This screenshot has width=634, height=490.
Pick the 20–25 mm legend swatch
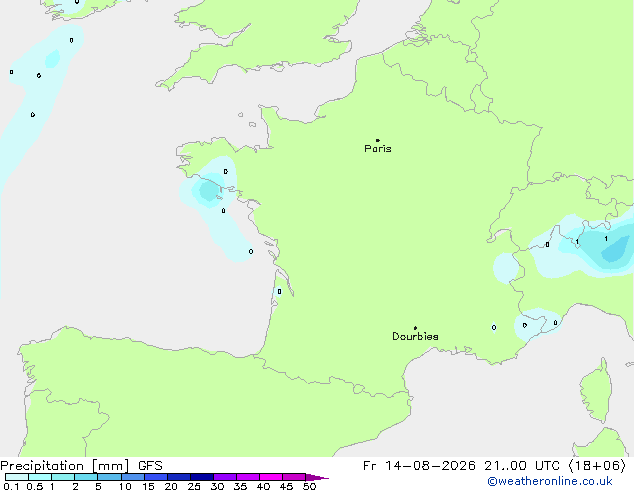(x=179, y=477)
